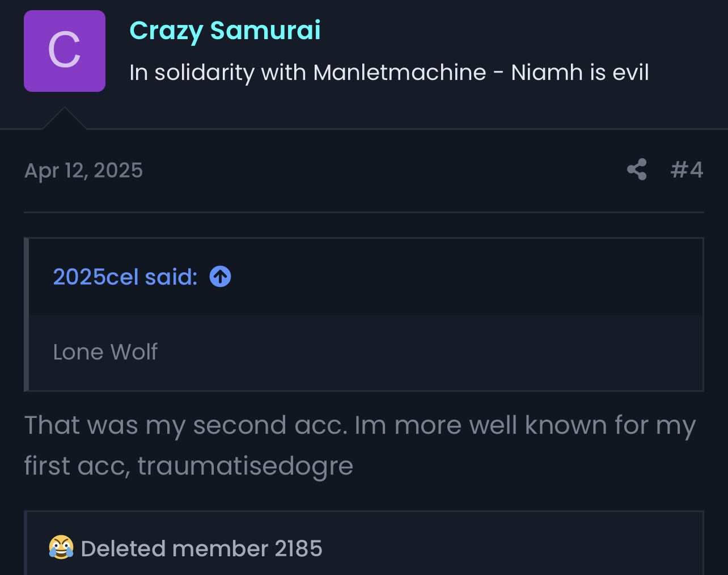Open the permalink for post #4

coord(687,170)
